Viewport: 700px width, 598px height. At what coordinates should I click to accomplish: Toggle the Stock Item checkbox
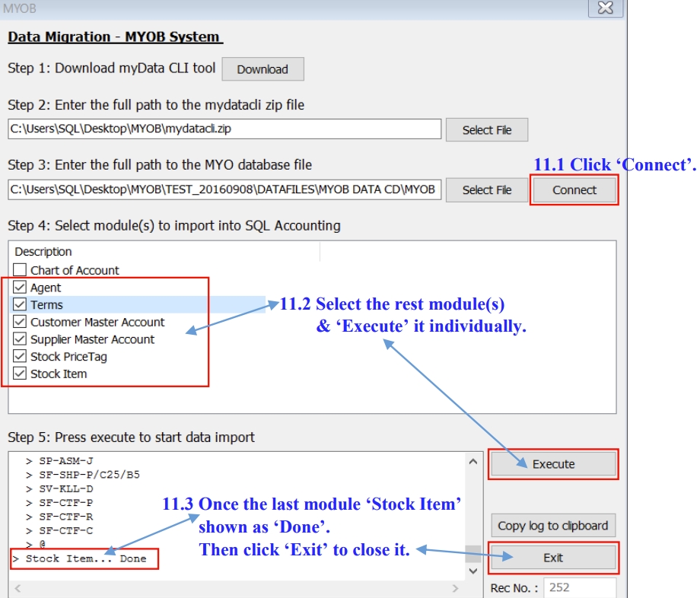[x=20, y=374]
